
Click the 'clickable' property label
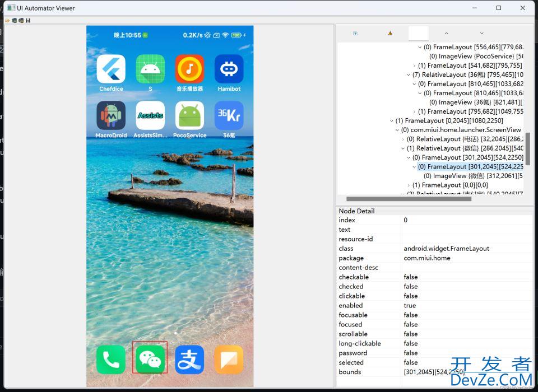(352, 296)
